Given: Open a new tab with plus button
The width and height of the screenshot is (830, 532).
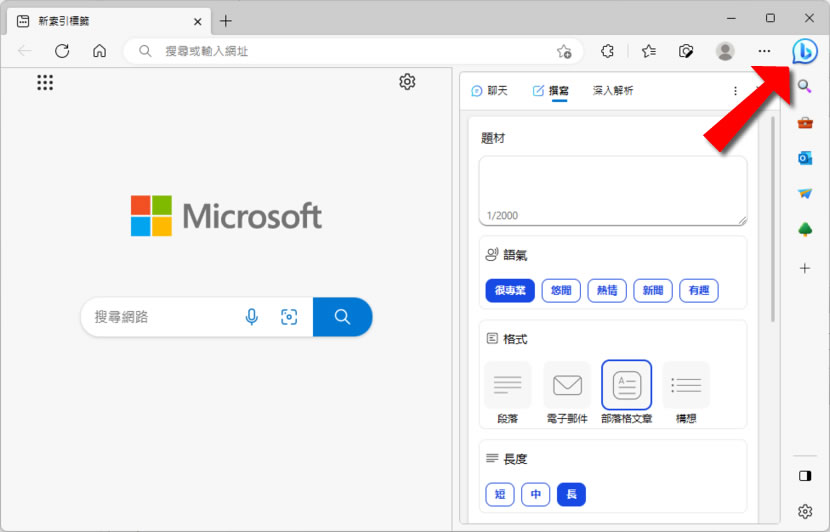Looking at the screenshot, I should coord(226,21).
